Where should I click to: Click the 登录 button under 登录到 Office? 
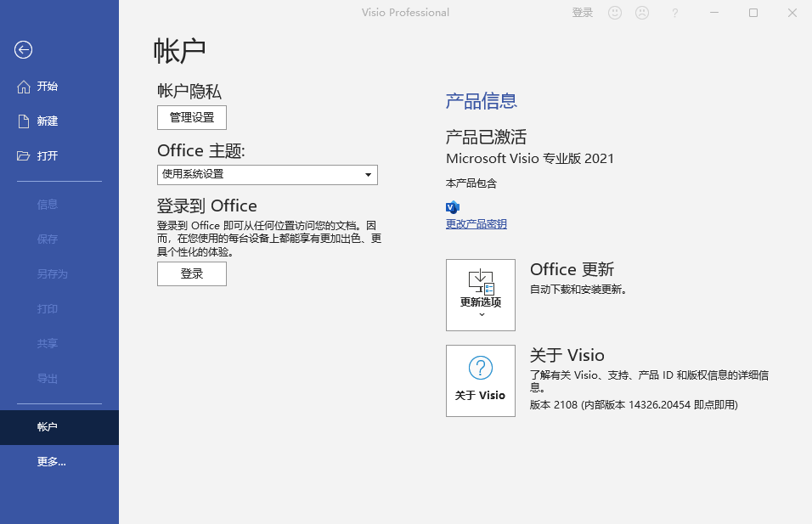192,273
